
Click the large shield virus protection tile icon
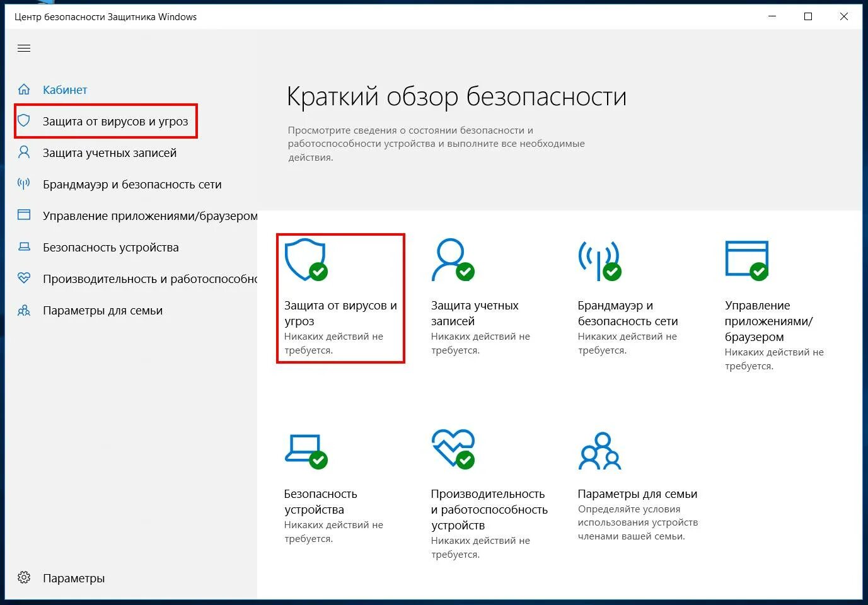tap(306, 260)
